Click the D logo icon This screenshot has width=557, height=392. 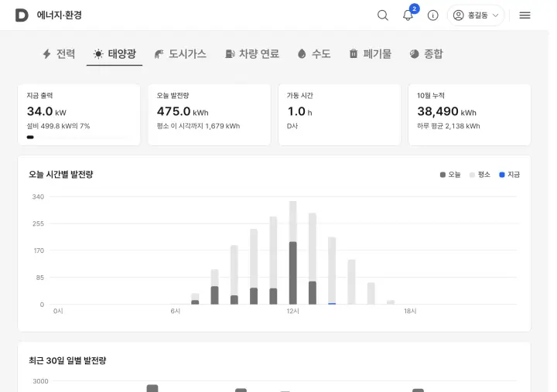pyautogui.click(x=22, y=15)
